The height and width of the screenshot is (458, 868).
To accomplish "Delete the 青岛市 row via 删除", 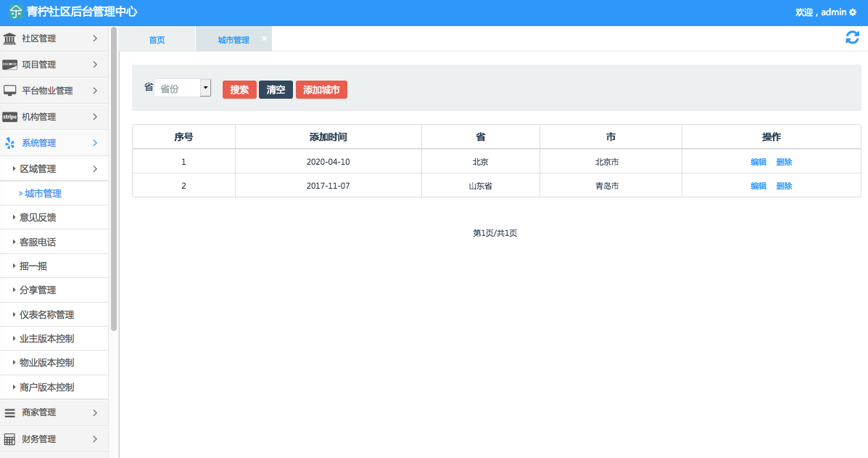I will pyautogui.click(x=784, y=186).
